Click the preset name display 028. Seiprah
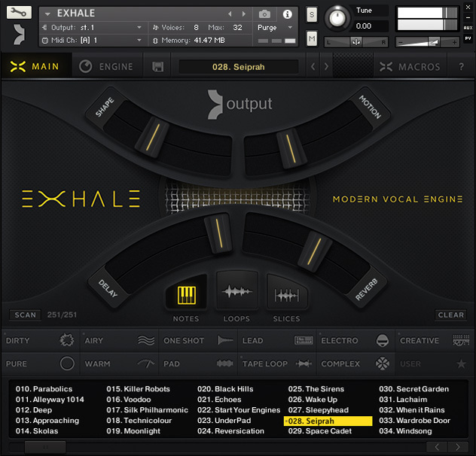The image size is (476, 456). coord(239,67)
